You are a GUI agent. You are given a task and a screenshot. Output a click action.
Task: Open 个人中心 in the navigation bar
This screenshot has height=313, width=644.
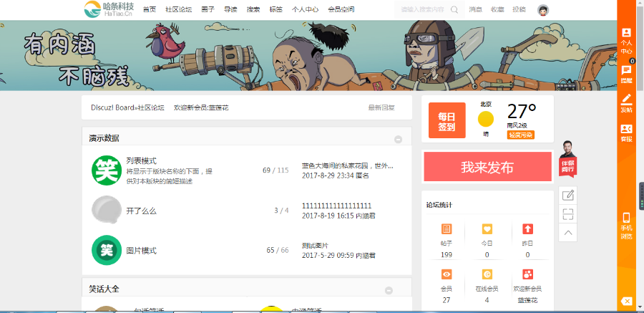(305, 9)
